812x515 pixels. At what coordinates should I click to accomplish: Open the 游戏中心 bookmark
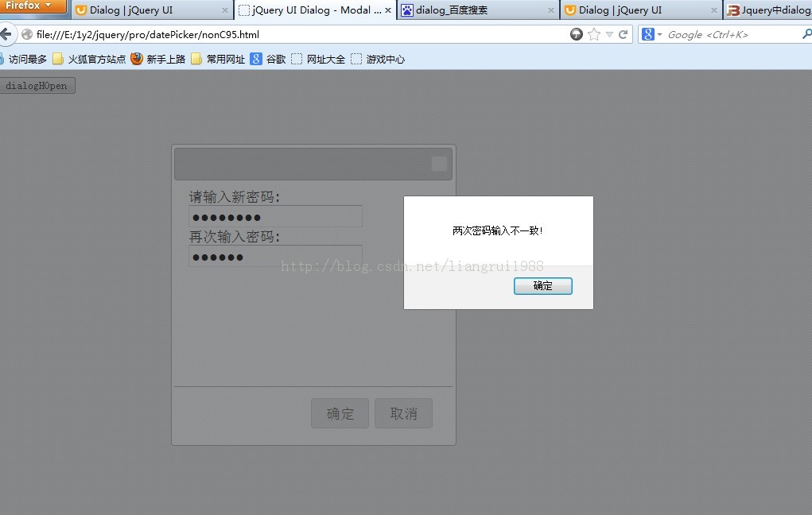pyautogui.click(x=380, y=58)
